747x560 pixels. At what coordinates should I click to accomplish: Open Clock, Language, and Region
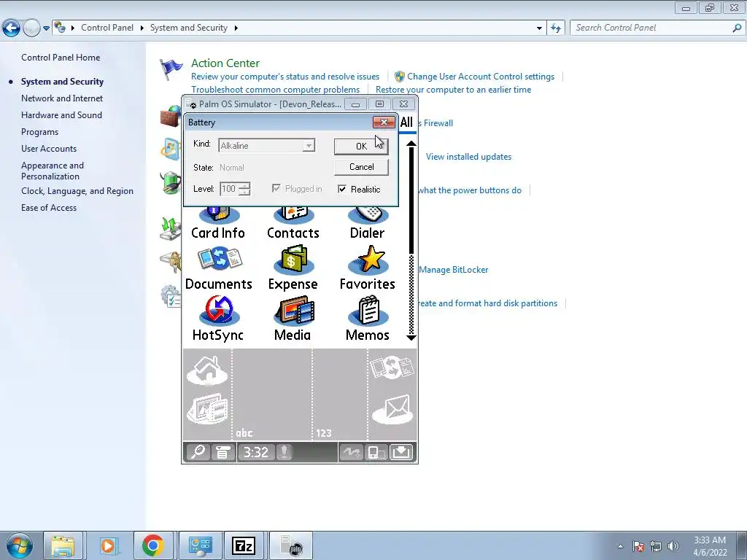pos(77,191)
